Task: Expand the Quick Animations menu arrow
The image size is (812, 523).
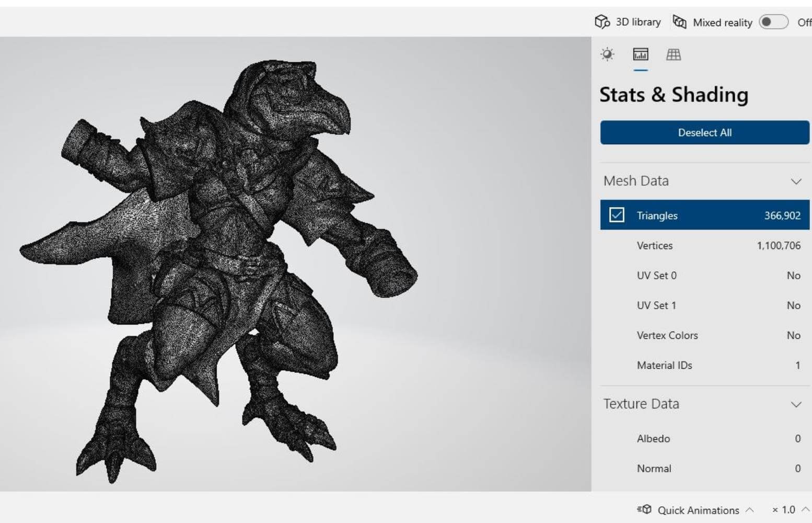Action: point(750,509)
